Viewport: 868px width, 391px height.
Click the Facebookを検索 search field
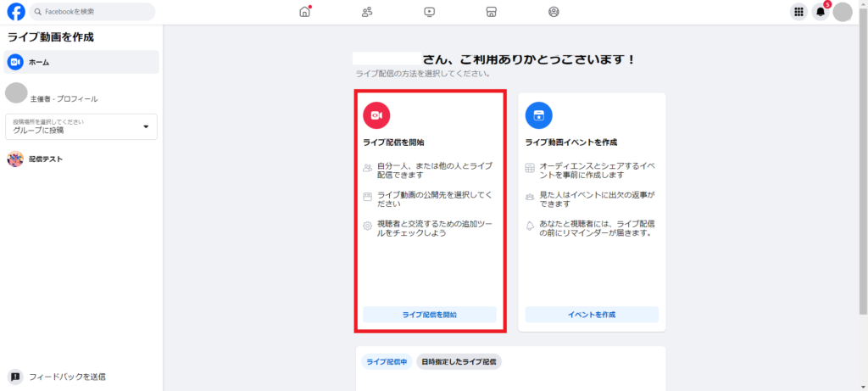[x=92, y=12]
